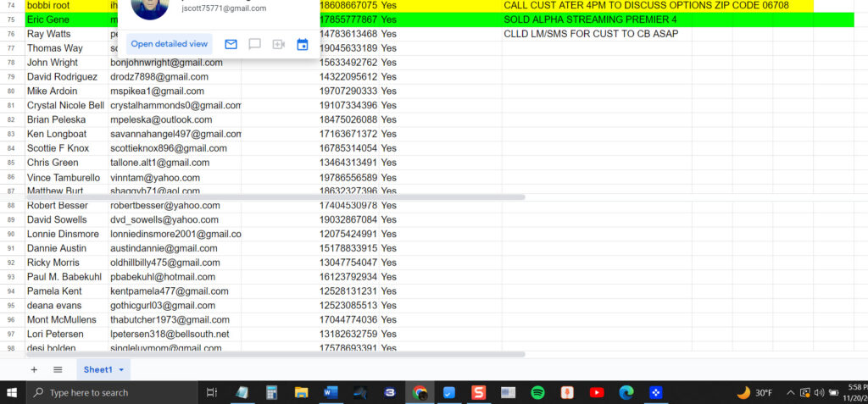Select the Sheet1 tab
This screenshot has width=868, height=404.
coord(97,369)
